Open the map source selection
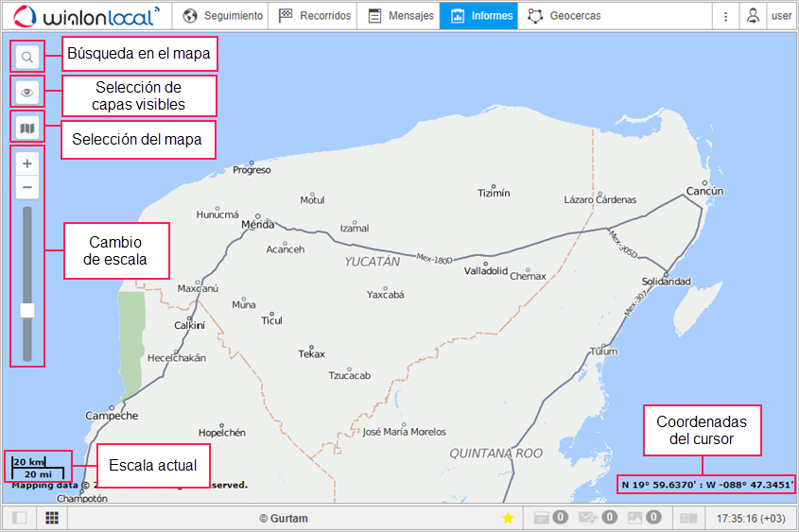 coord(27,127)
